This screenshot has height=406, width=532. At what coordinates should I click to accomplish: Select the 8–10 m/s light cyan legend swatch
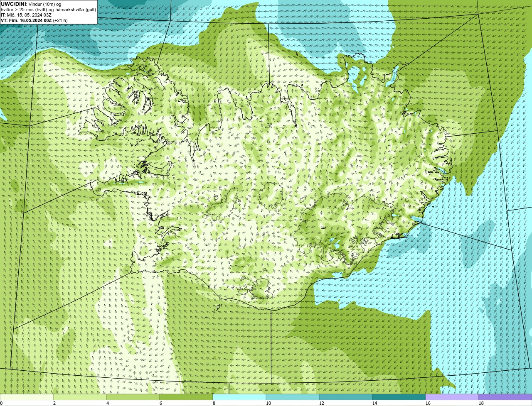pos(239,397)
